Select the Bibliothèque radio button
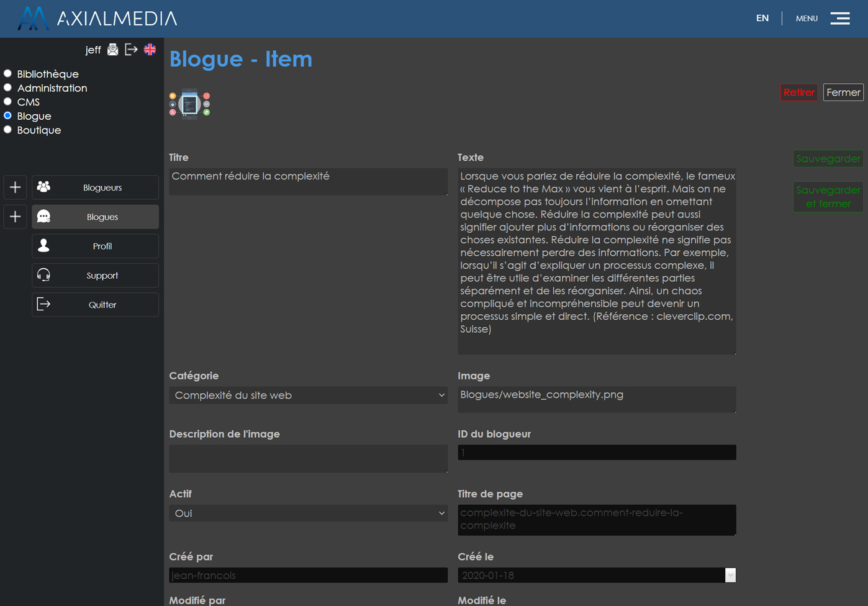The width and height of the screenshot is (868, 606). point(8,74)
